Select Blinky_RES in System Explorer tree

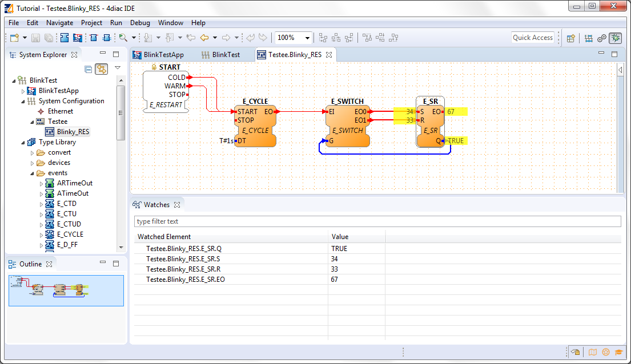73,132
